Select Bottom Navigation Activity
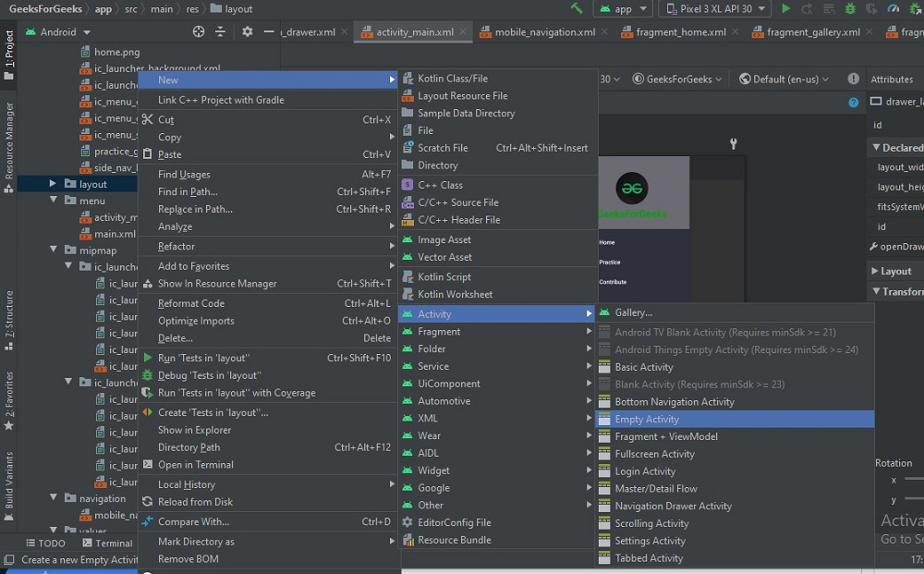Viewport: 924px width, 574px height. coord(735,402)
